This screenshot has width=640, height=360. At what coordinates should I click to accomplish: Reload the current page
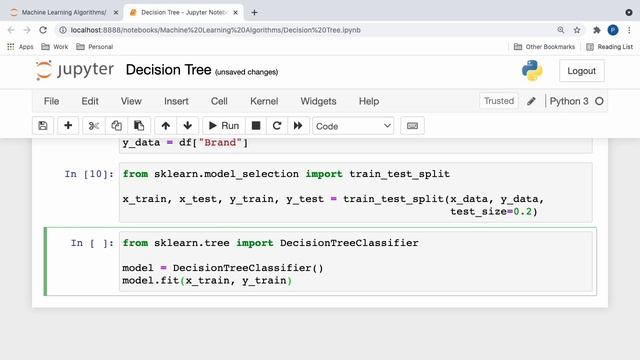43,30
